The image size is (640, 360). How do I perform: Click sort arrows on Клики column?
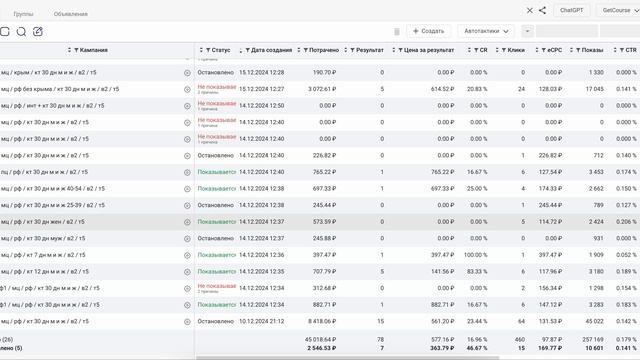(x=497, y=50)
